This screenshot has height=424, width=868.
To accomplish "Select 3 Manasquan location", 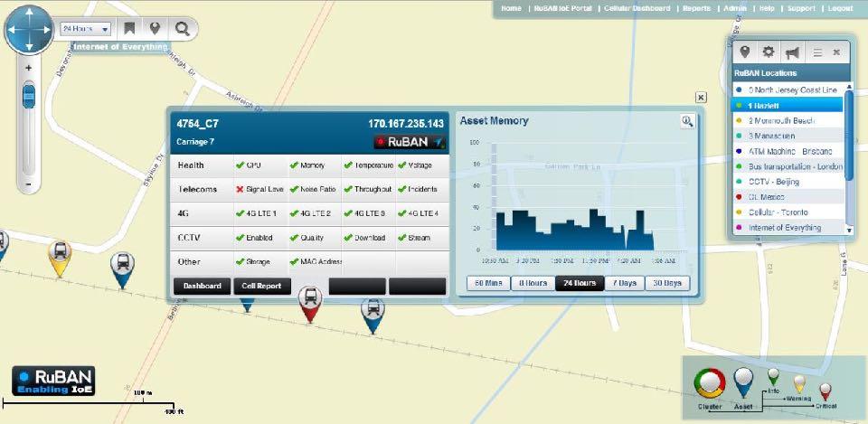I will 788,136.
